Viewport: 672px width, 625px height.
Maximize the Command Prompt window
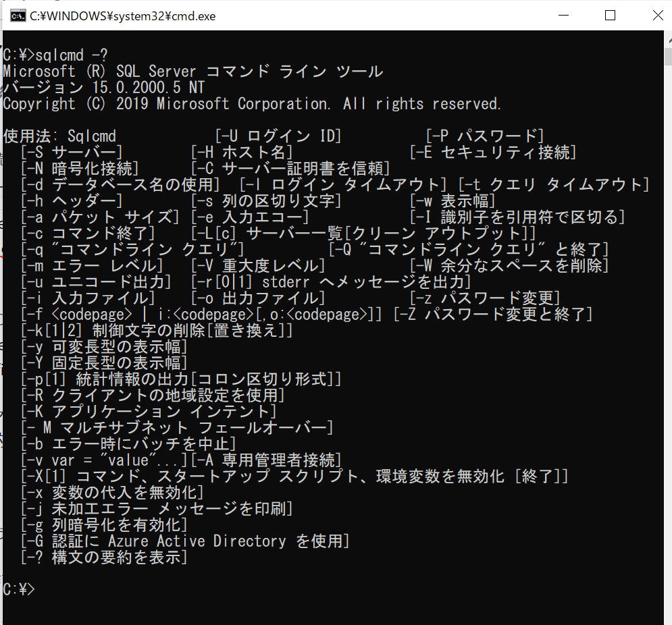click(610, 15)
